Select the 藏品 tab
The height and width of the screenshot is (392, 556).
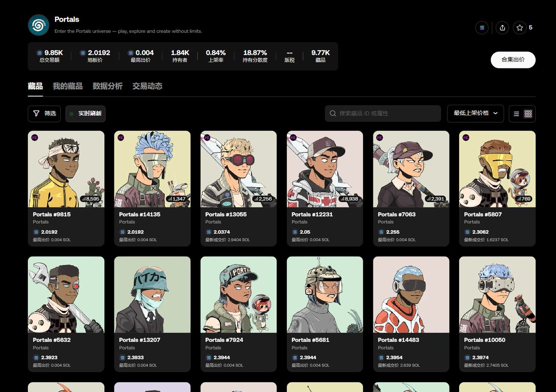coord(35,86)
